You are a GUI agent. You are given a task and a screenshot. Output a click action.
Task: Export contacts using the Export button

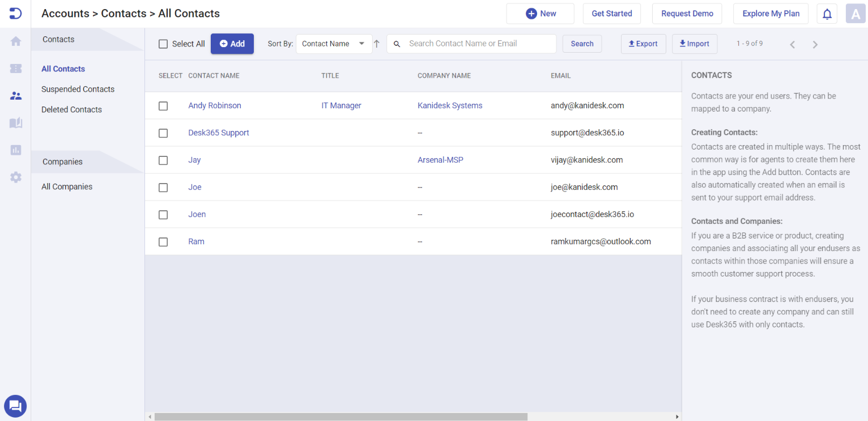[x=643, y=43]
